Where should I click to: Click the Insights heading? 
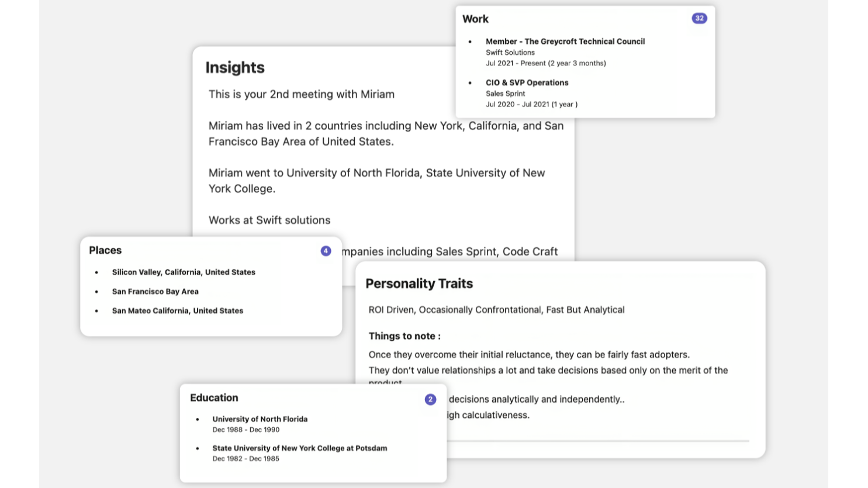pyautogui.click(x=235, y=68)
